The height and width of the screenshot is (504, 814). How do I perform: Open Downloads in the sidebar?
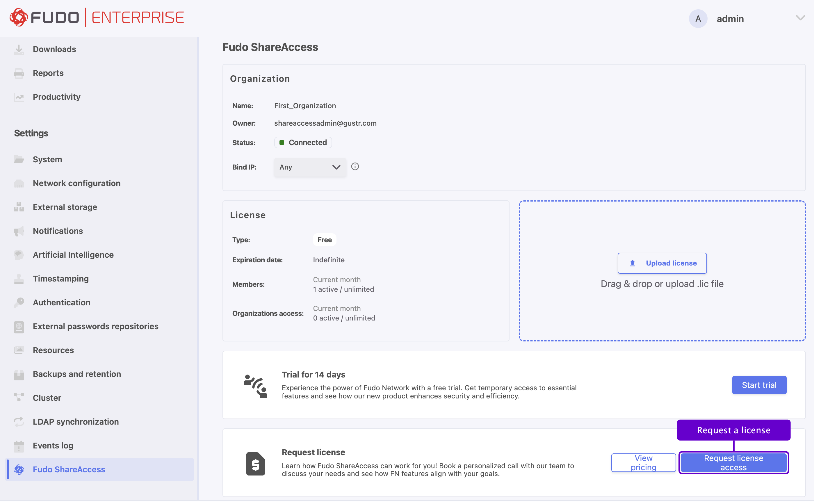coord(54,49)
